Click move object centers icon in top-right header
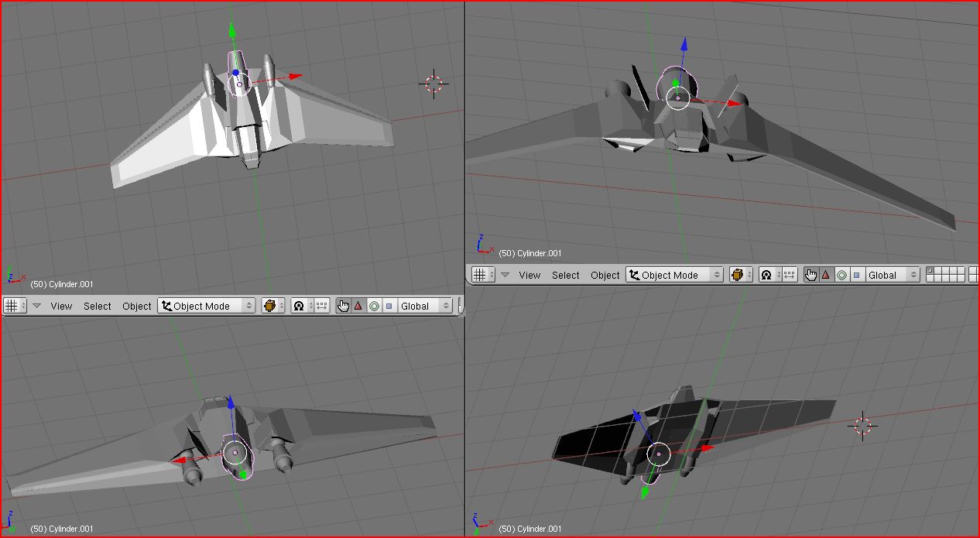The width and height of the screenshot is (980, 538). tap(790, 275)
